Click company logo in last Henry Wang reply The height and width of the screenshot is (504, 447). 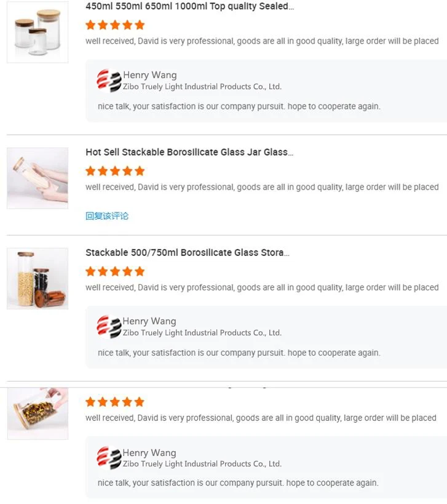(x=109, y=458)
